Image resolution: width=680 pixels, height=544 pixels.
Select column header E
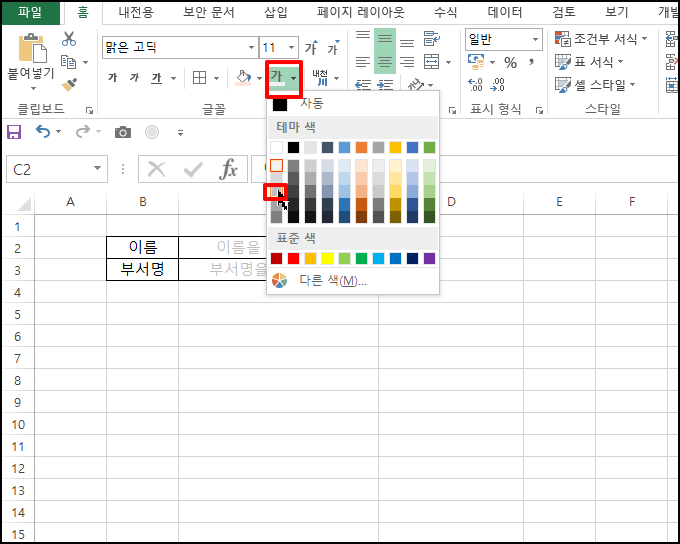click(559, 201)
